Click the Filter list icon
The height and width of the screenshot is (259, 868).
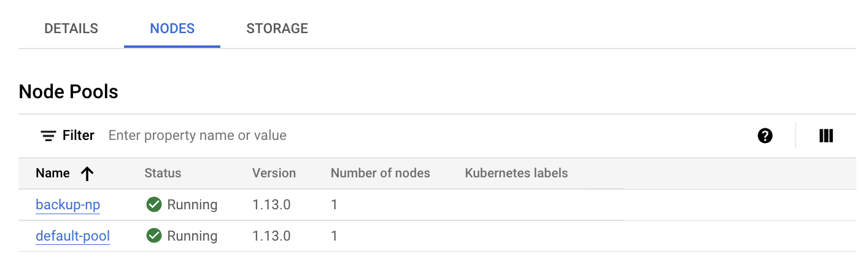(x=48, y=136)
